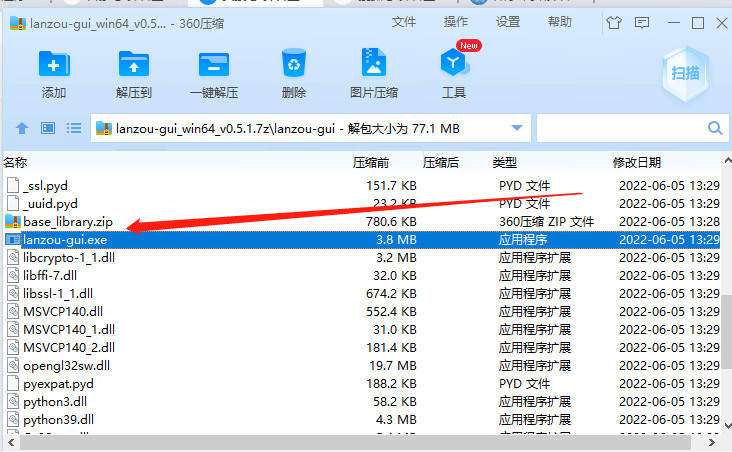Open the 设置 menu
Image resolution: width=732 pixels, height=452 pixels.
coord(508,22)
